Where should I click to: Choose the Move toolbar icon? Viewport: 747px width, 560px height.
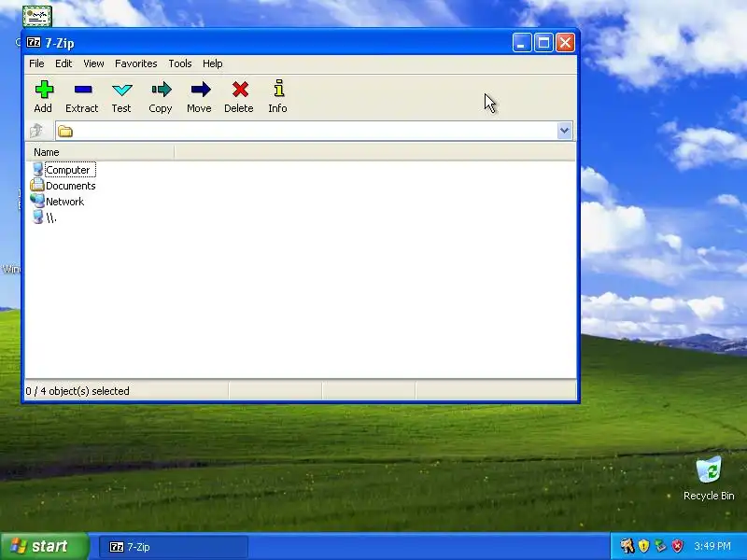[x=200, y=90]
